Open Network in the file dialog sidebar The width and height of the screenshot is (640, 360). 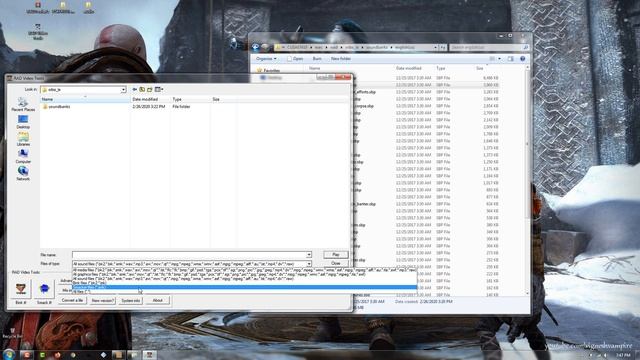23,173
